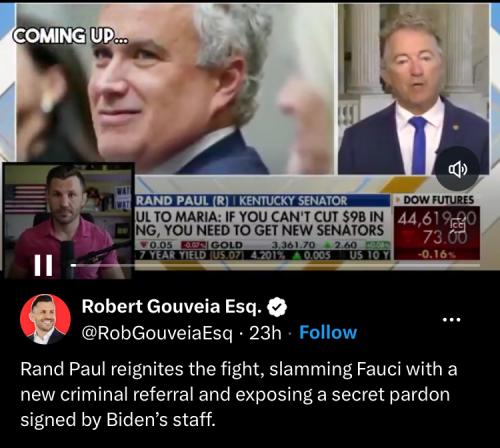
Task: Open the three-dot more options menu
Action: pos(452,320)
